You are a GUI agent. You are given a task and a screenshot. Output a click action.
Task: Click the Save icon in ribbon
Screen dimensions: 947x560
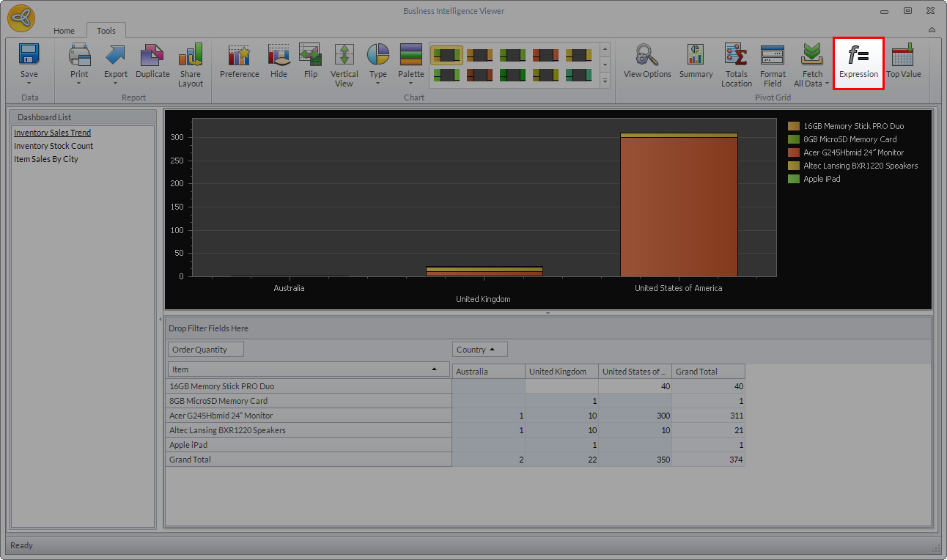click(x=29, y=62)
